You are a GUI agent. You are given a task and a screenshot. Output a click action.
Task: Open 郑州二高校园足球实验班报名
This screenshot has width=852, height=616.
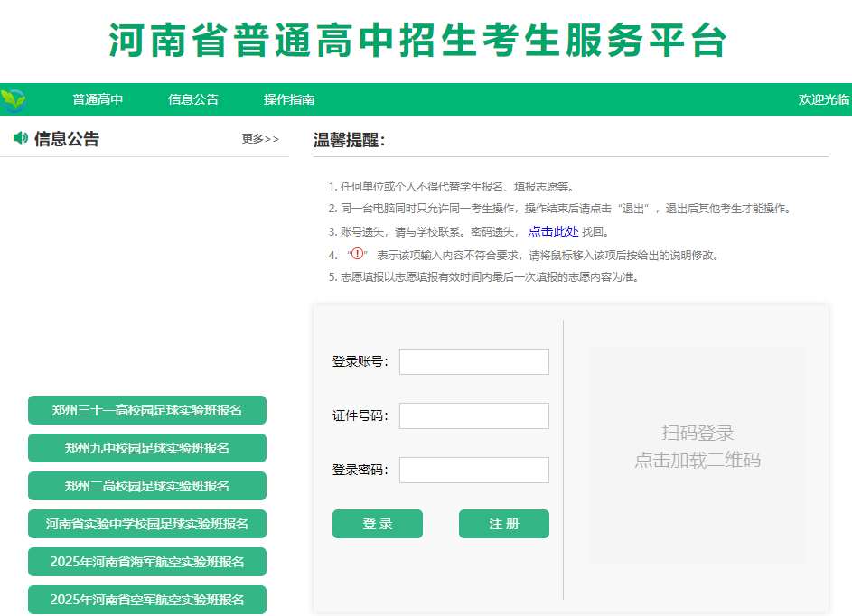pyautogui.click(x=147, y=486)
